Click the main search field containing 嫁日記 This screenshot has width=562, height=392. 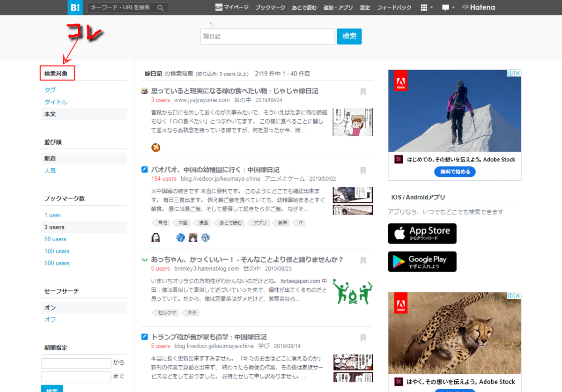[267, 37]
